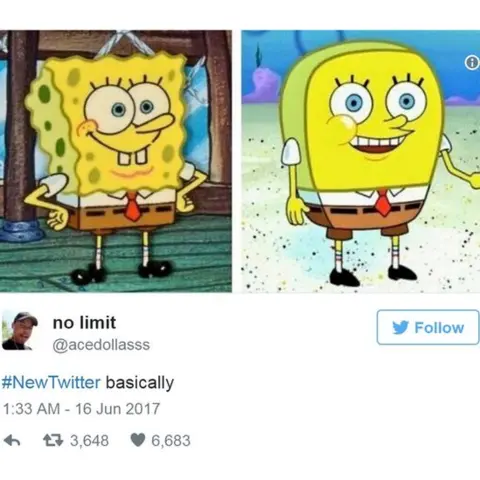Open the no limit profile avatar
Screen dimensions: 480x480
pyautogui.click(x=20, y=331)
